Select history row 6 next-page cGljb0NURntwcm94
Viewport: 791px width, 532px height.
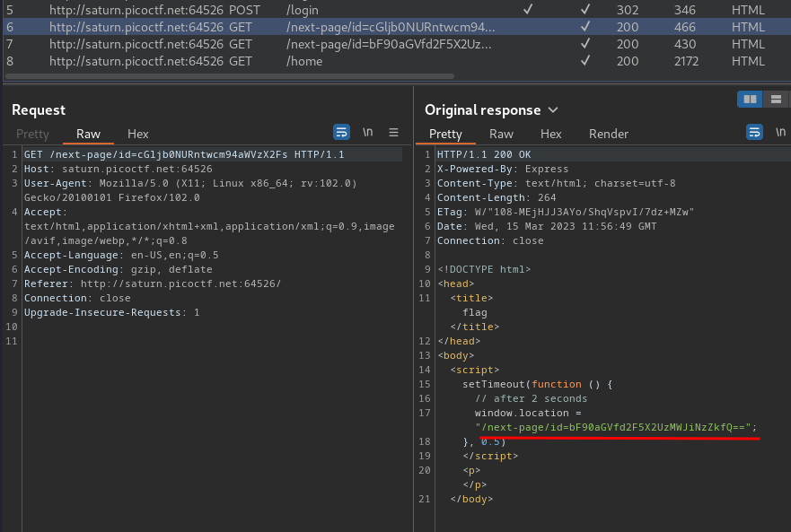[x=397, y=27]
